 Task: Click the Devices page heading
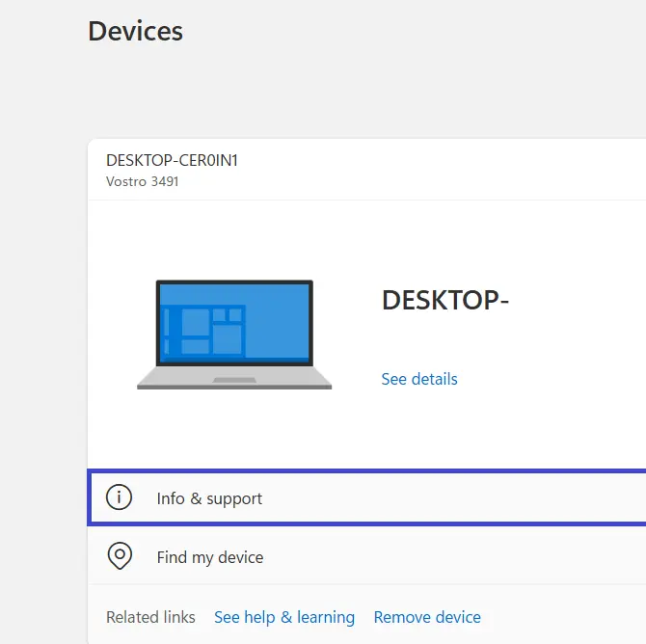(x=135, y=31)
